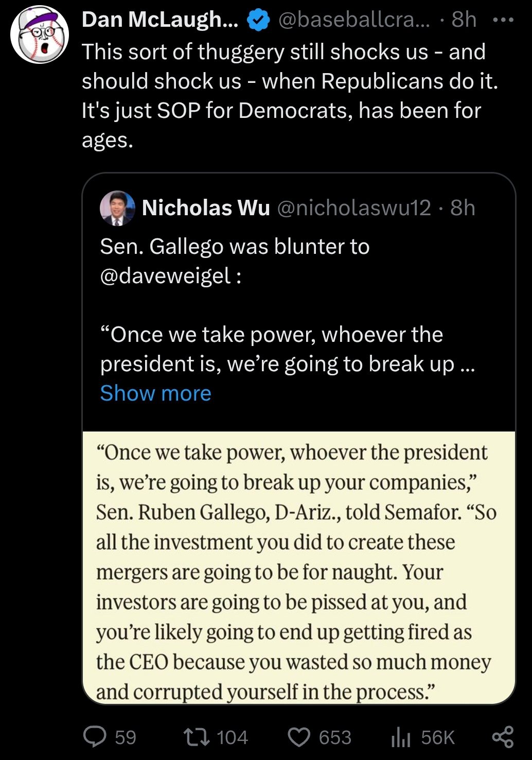Open the @baseballcra... handle

coord(354,20)
